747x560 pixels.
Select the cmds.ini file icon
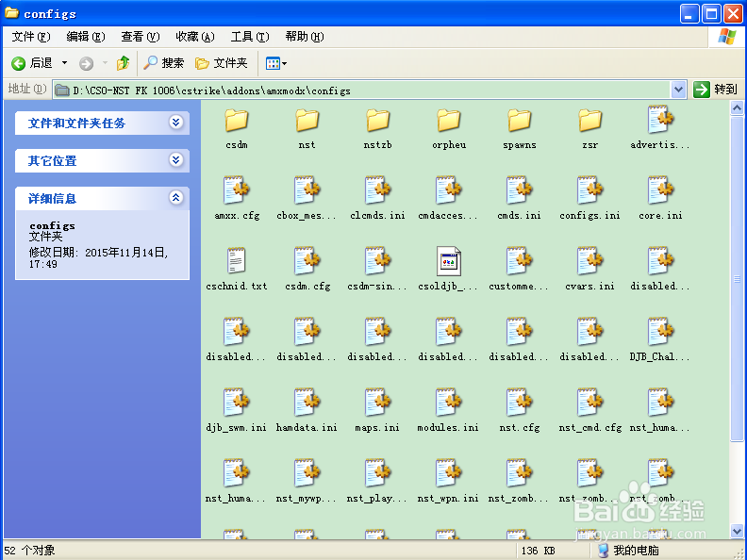(x=520, y=190)
